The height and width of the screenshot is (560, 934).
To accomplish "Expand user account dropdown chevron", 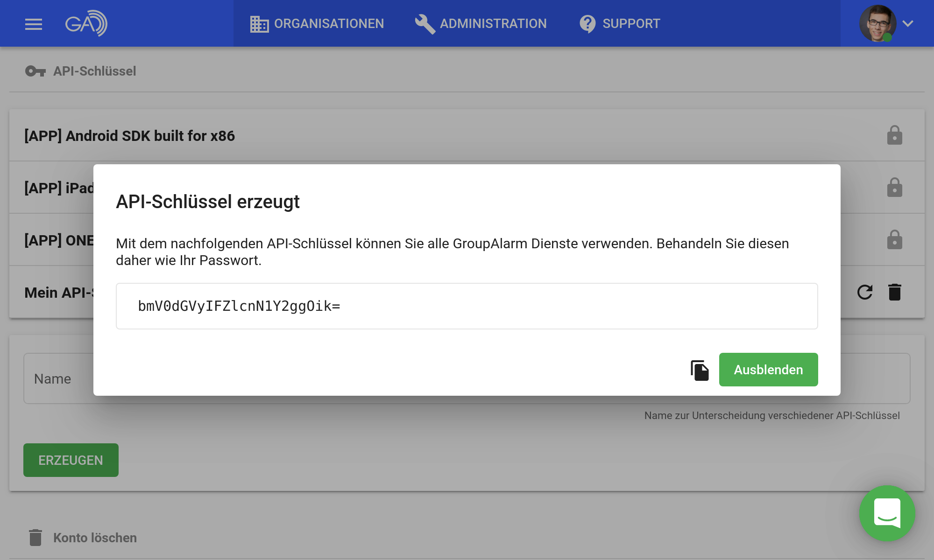I will point(908,23).
